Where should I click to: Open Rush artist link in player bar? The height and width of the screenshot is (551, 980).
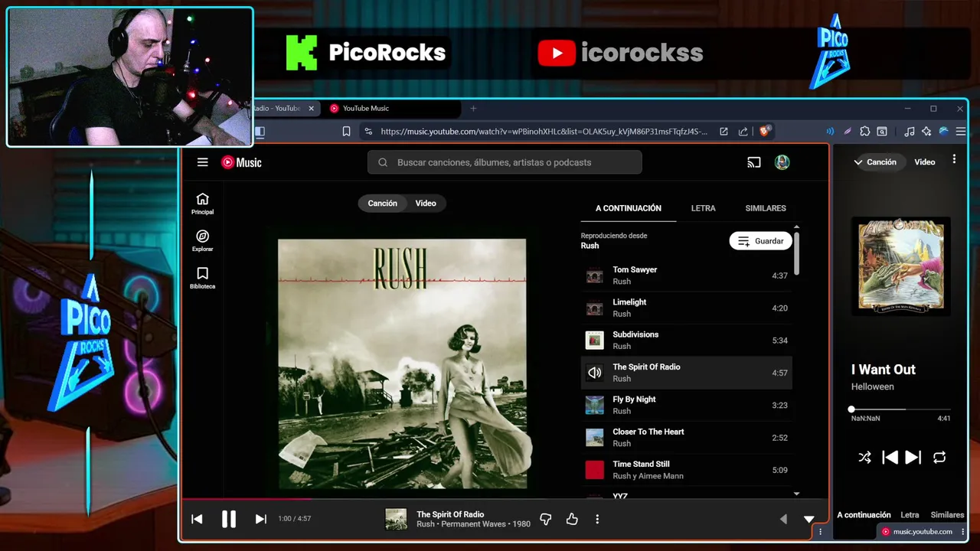pos(426,524)
